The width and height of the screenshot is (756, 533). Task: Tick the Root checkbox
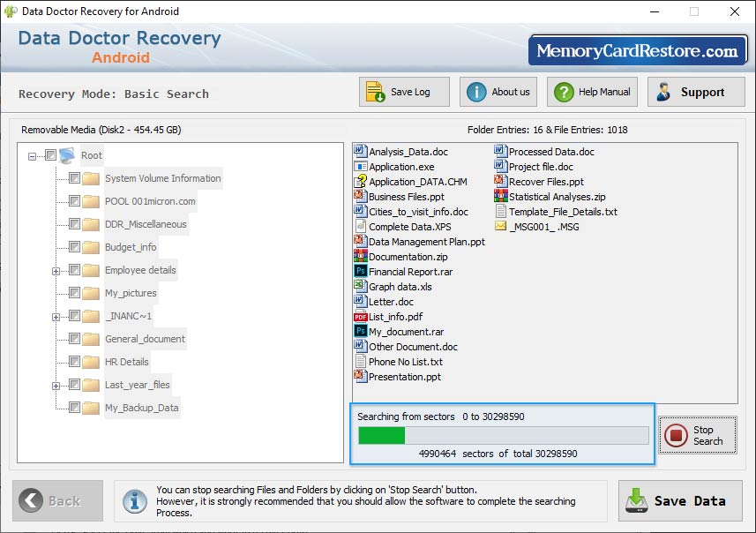50,154
